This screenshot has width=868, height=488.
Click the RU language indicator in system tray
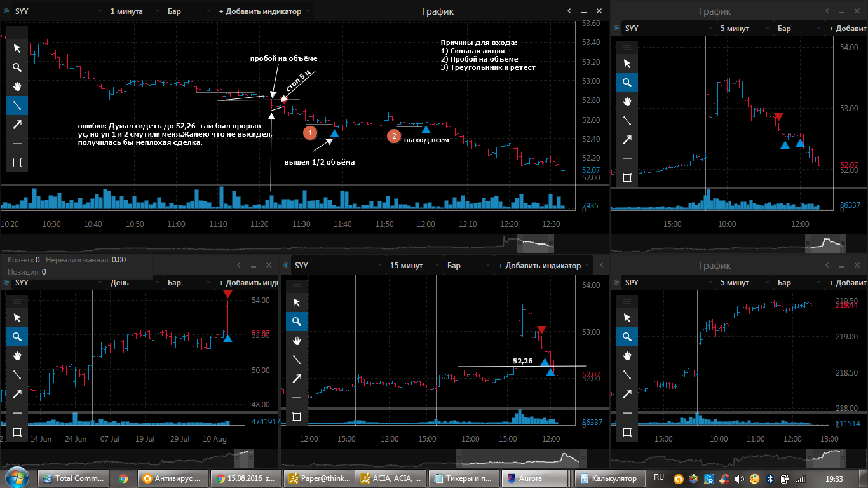(x=659, y=477)
